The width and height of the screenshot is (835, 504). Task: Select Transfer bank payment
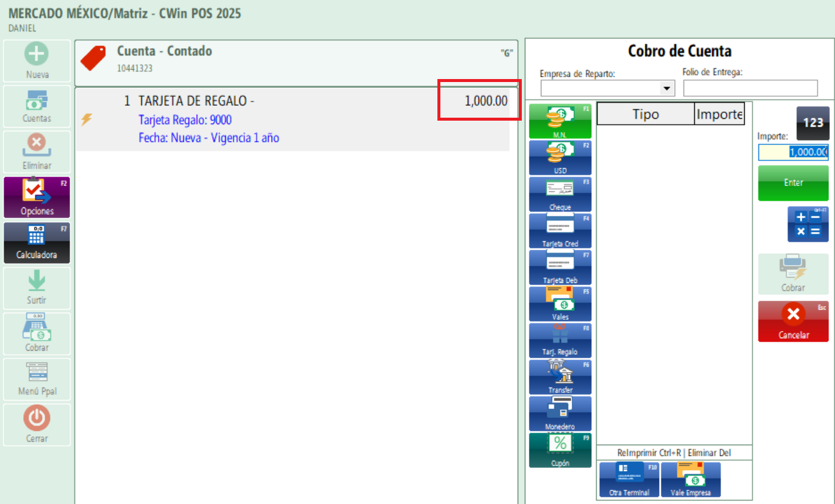click(x=560, y=377)
